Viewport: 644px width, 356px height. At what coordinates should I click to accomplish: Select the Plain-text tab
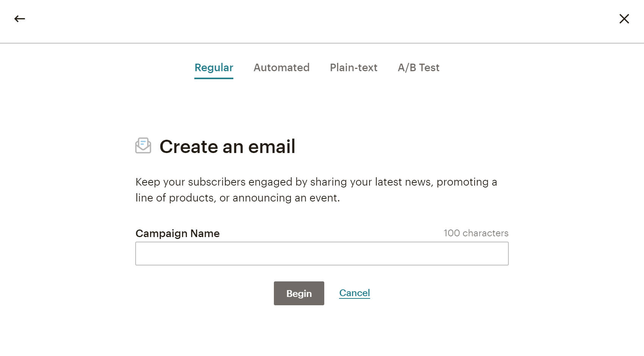(x=353, y=67)
